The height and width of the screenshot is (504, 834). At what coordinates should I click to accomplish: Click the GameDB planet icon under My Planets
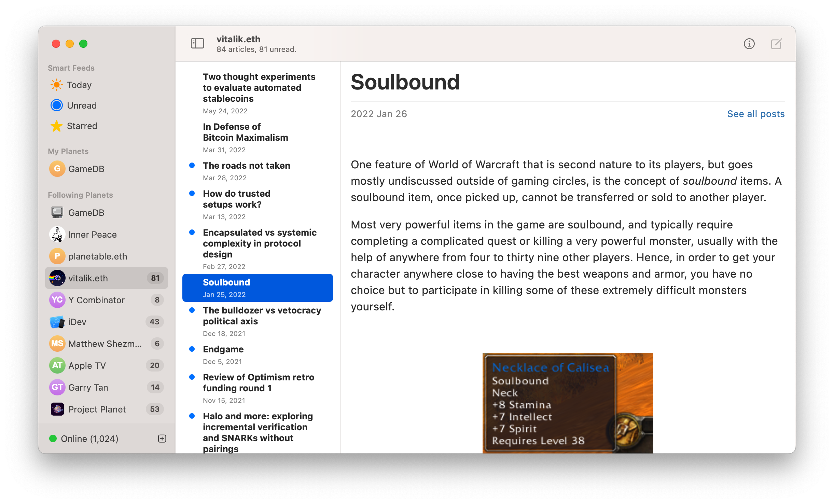click(57, 168)
